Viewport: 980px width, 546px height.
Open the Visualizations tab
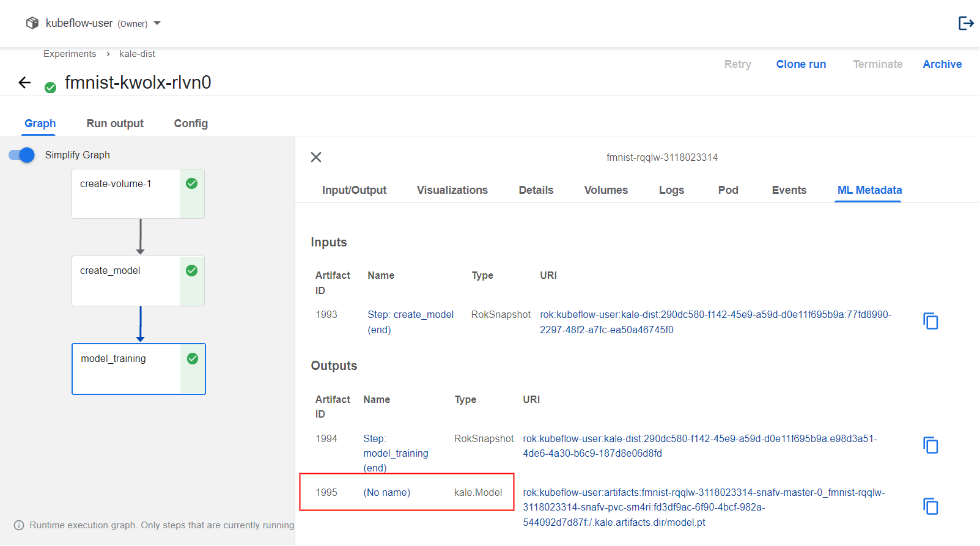click(x=452, y=190)
